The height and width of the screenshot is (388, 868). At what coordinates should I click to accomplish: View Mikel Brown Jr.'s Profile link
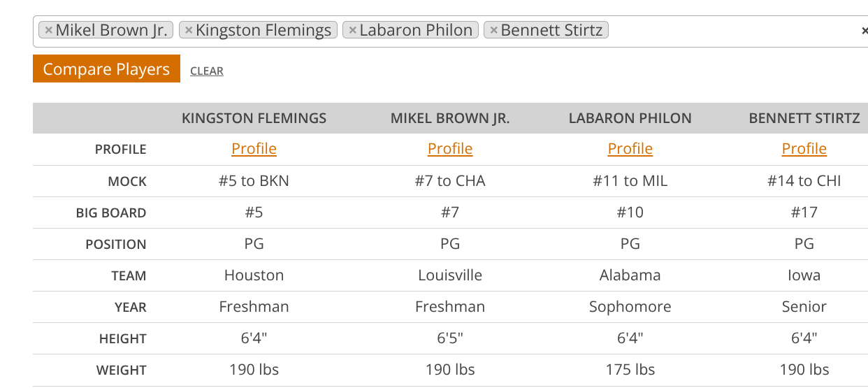click(450, 149)
